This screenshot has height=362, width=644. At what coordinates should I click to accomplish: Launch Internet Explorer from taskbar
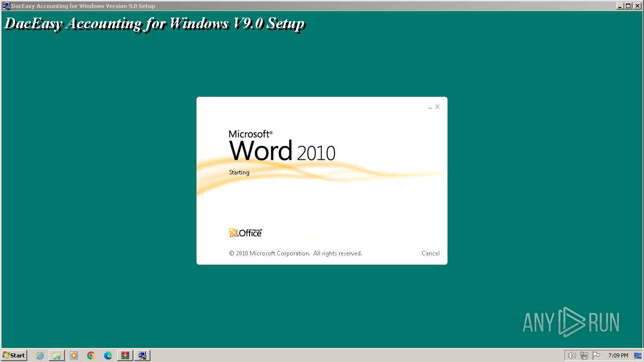[40, 355]
